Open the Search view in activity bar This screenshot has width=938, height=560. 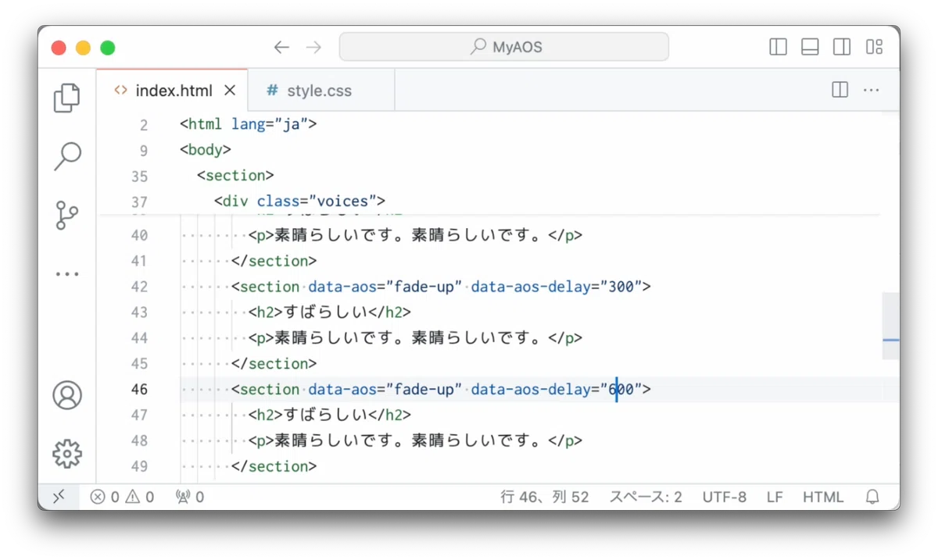coord(67,156)
